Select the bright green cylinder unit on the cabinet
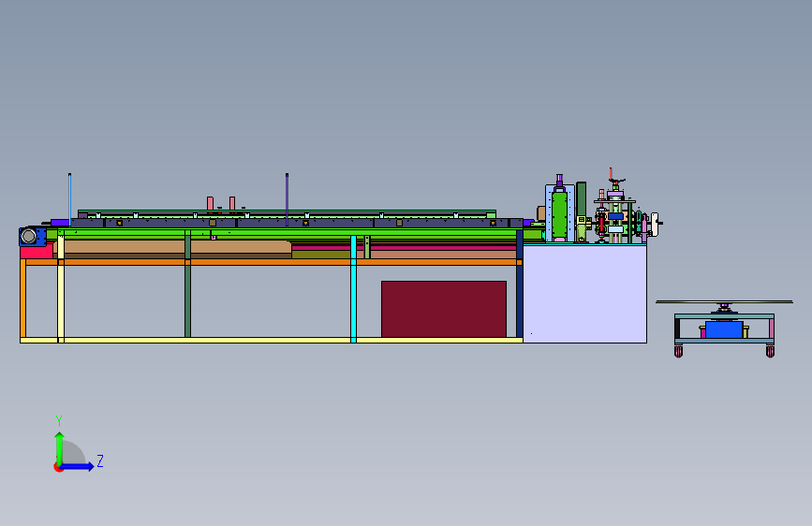This screenshot has width=812, height=526. point(559,215)
